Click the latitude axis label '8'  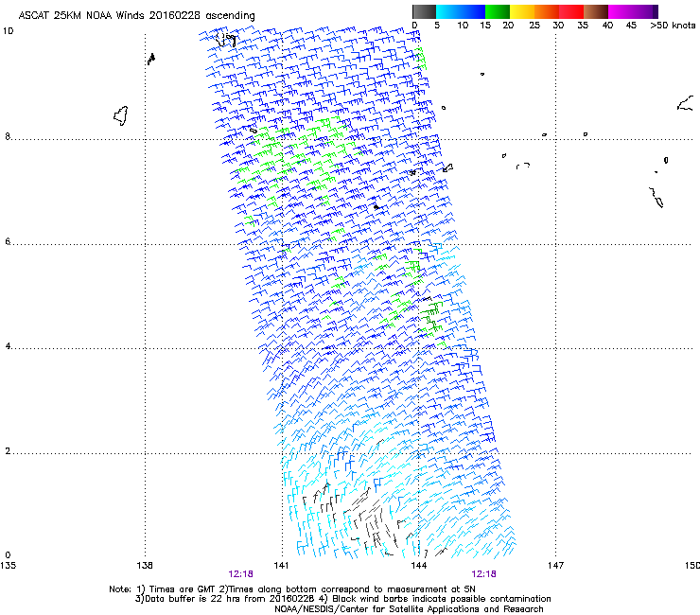point(8,136)
